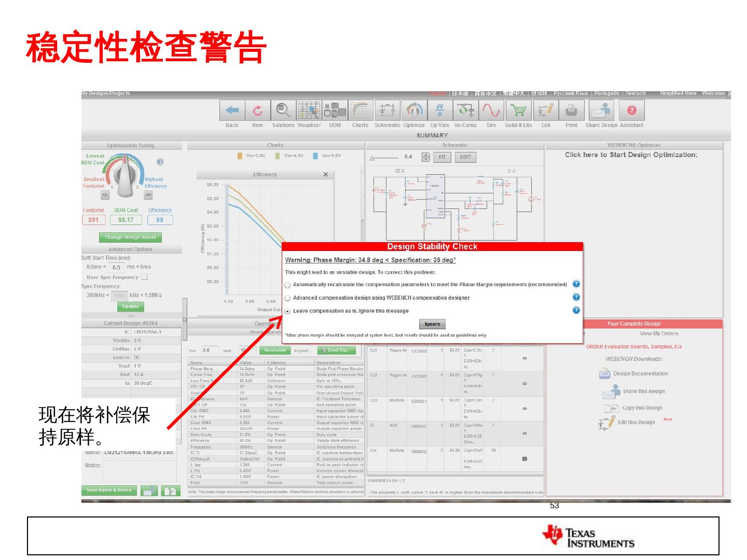Click the Notes text box
The width and height of the screenshot is (747, 560).
pyautogui.click(x=140, y=472)
